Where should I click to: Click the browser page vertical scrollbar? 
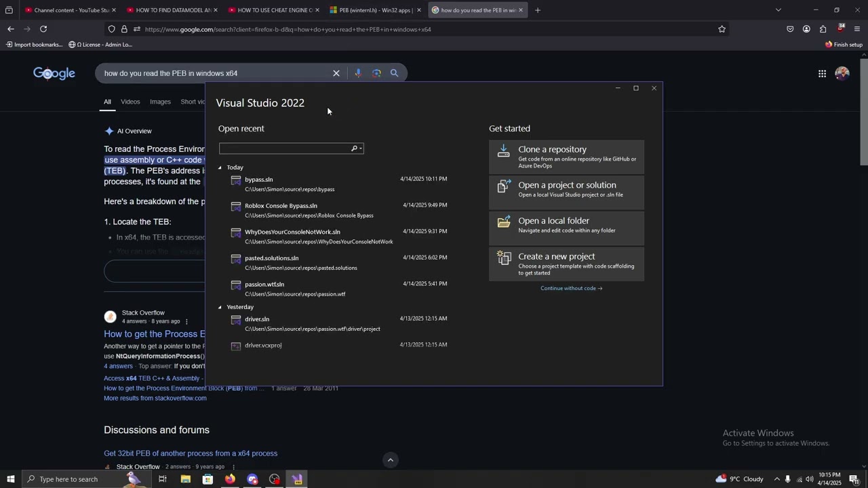(x=864, y=112)
